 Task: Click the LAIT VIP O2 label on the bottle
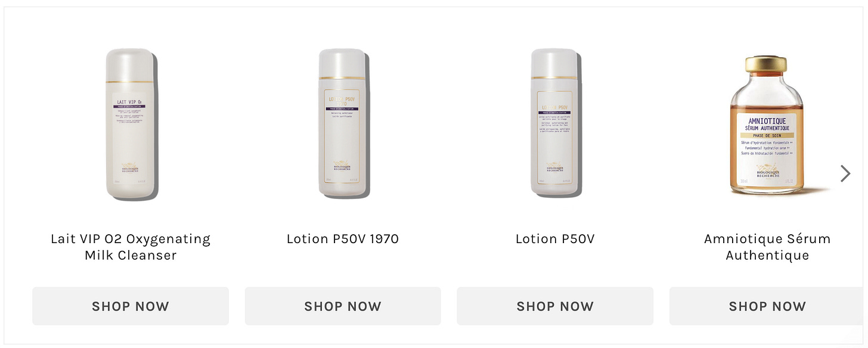(x=130, y=102)
